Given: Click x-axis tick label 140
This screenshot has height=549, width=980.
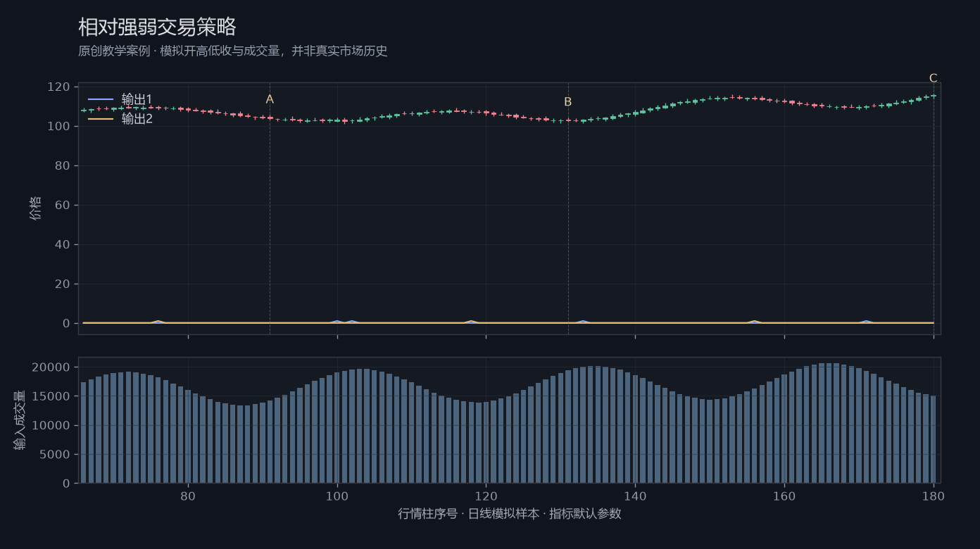Looking at the screenshot, I should [x=635, y=496].
